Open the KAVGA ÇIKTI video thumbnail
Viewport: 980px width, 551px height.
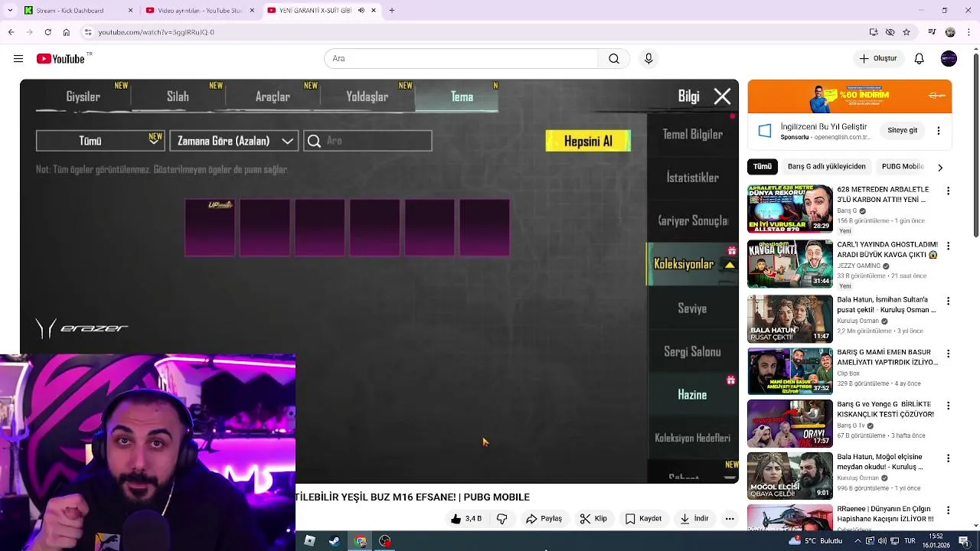790,264
